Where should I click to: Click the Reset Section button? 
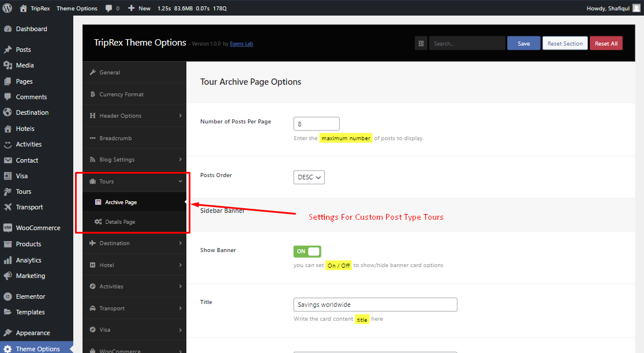click(x=565, y=43)
